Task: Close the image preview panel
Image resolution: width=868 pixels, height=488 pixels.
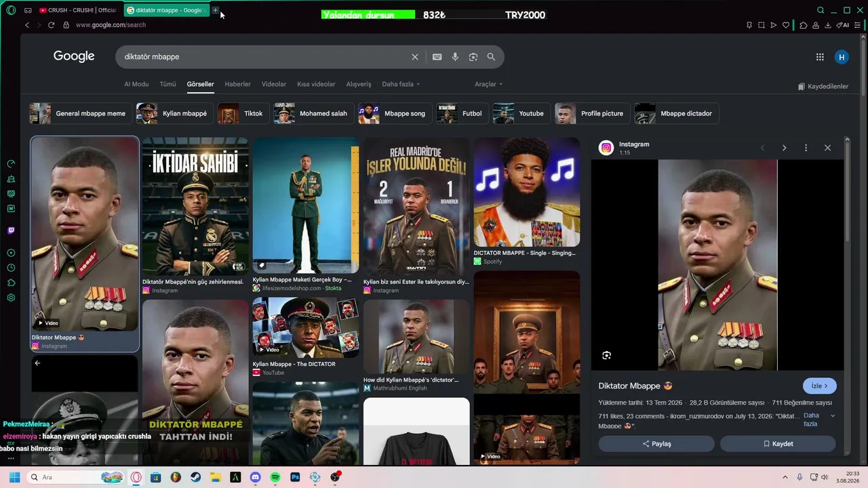Action: click(827, 148)
